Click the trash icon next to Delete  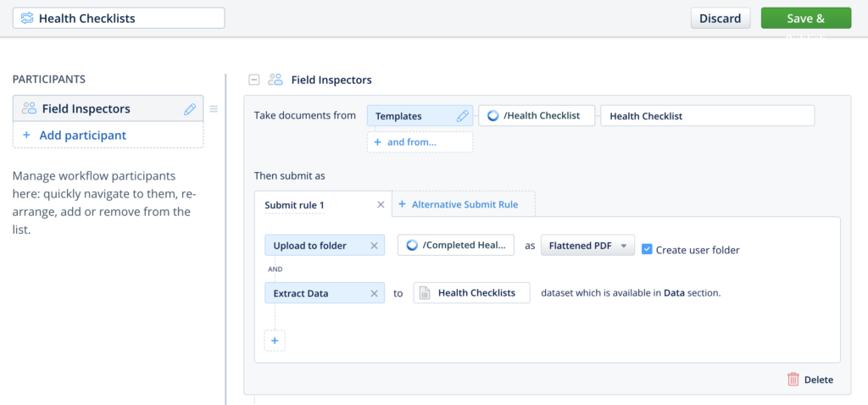pyautogui.click(x=793, y=380)
